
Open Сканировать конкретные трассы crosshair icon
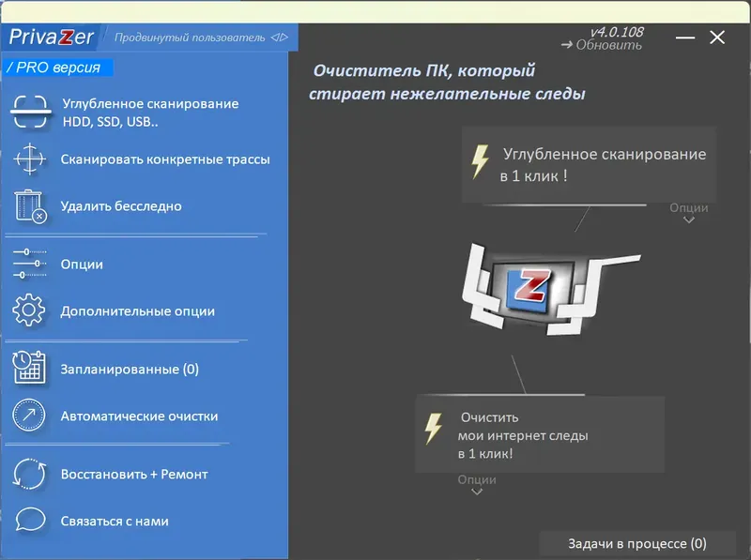(30, 160)
